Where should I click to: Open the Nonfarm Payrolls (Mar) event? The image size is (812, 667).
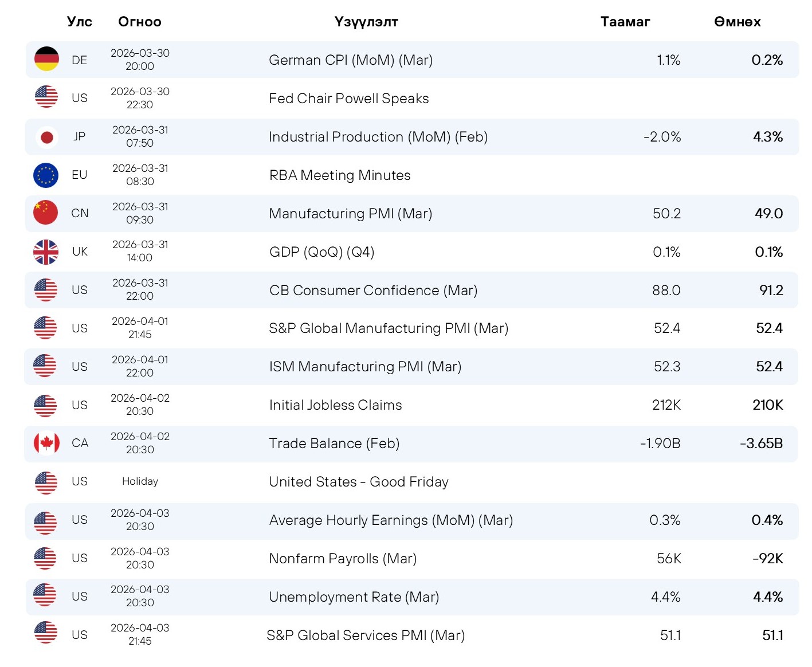point(343,559)
